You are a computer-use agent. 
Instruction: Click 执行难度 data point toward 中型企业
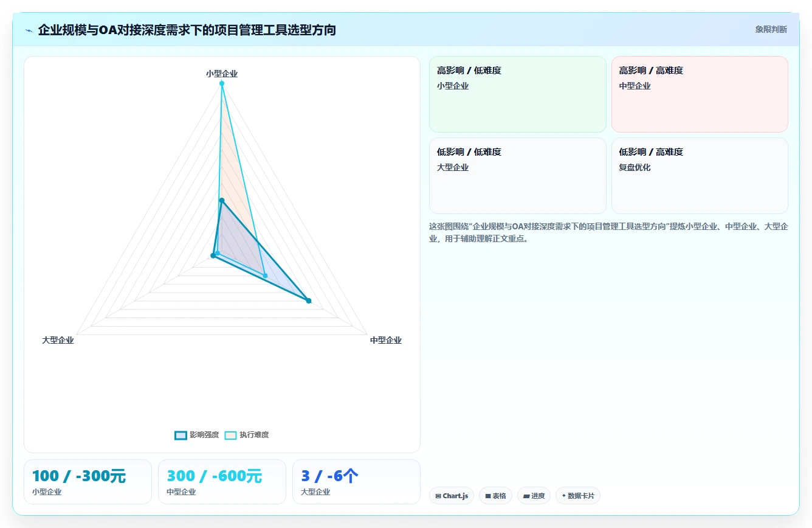click(x=265, y=276)
